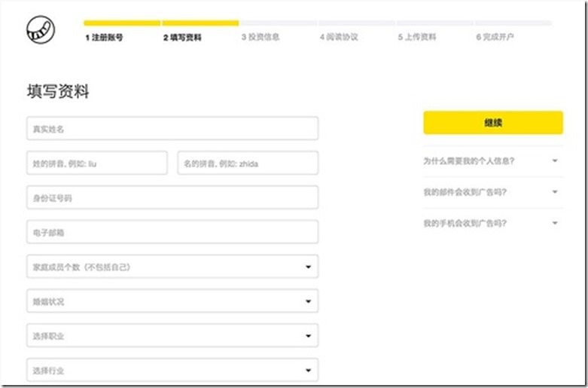Focus the 真实姓名 input field
Screen dimensions: 588x388
(x=172, y=128)
